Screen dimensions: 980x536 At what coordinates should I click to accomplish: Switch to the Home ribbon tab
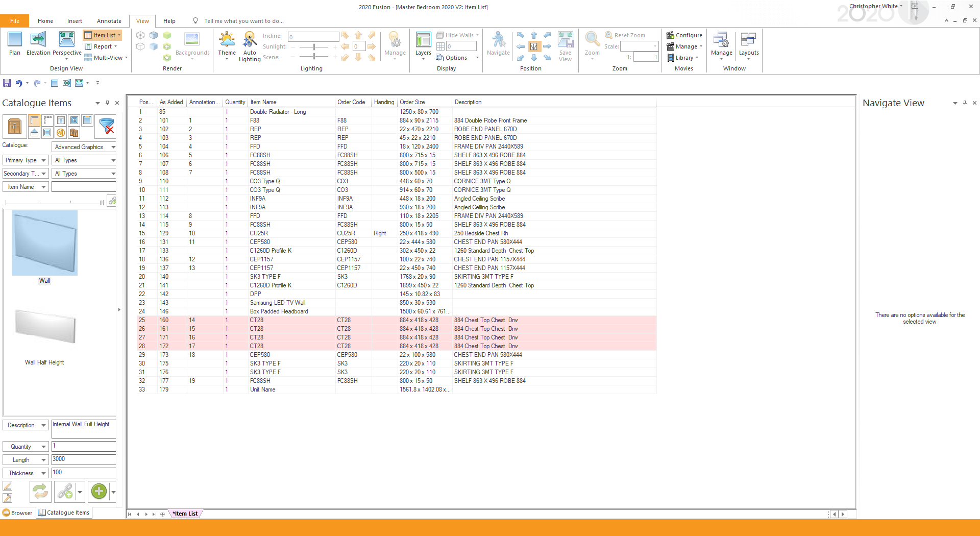(45, 21)
